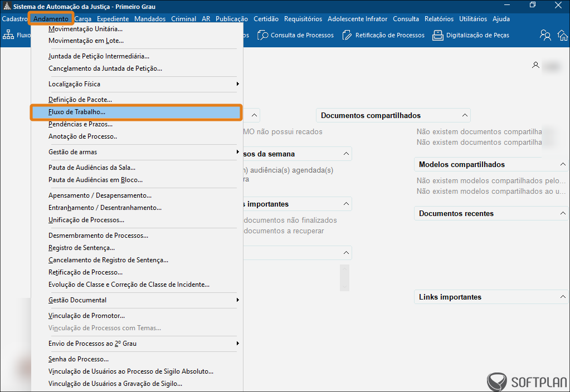Open the Certidão menu
The image size is (570, 392).
point(266,19)
